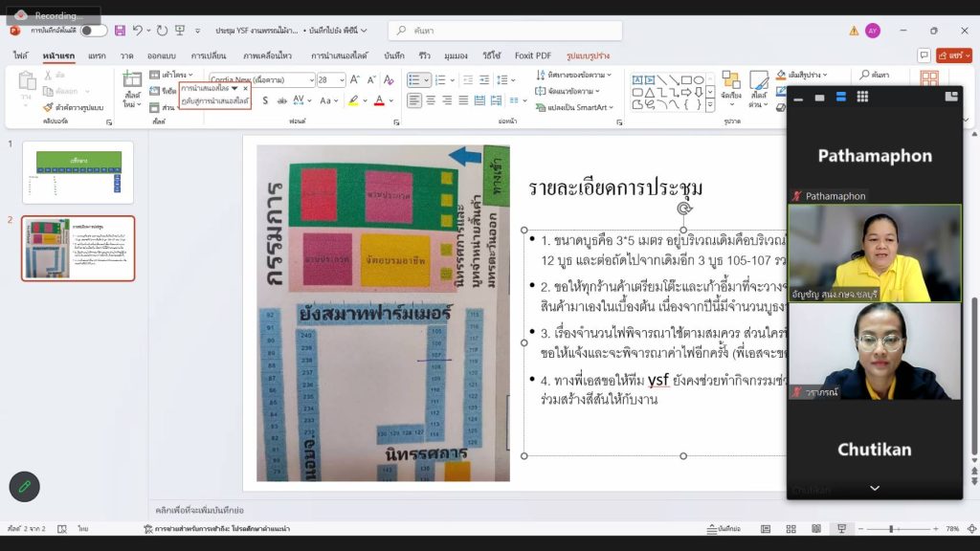Click the text highlight color marker icon
Viewport: 980px width, 551px height.
(x=353, y=100)
